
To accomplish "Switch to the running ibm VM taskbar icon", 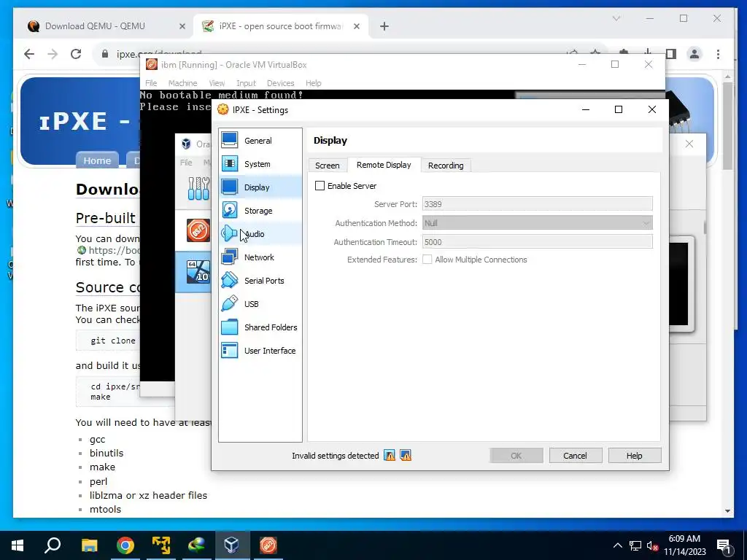I will coord(268,545).
